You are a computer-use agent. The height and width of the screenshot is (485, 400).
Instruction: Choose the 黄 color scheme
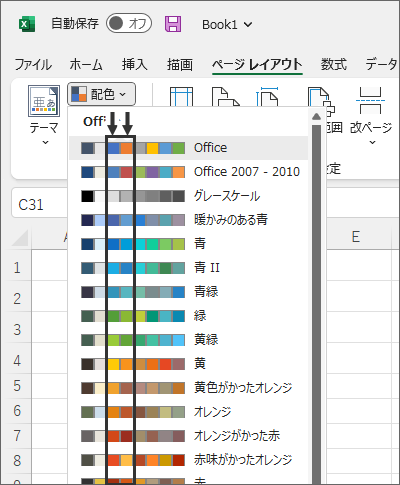tap(188, 364)
